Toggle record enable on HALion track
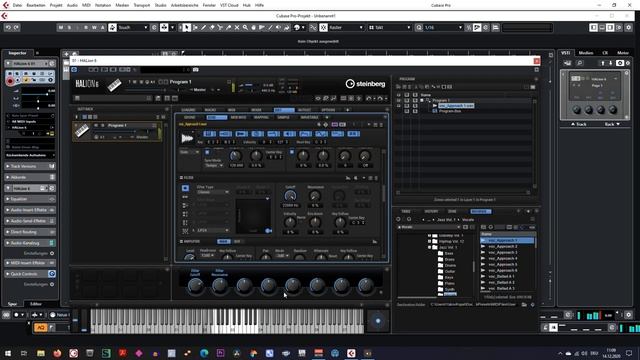Viewport: 640px width, 360px height. pos(10,81)
